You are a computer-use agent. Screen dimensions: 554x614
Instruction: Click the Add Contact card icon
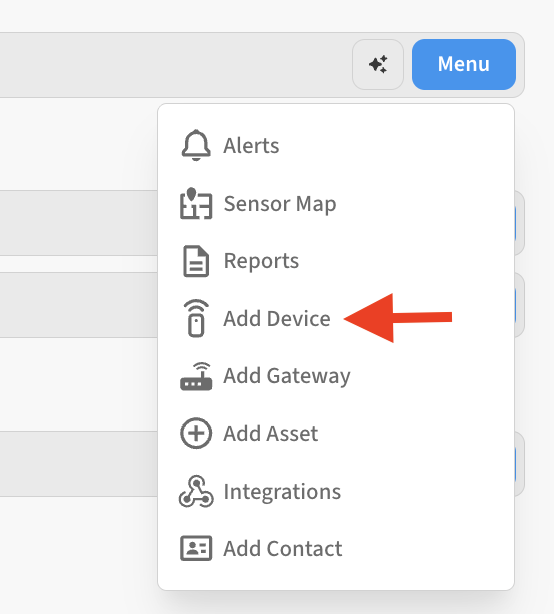click(196, 548)
